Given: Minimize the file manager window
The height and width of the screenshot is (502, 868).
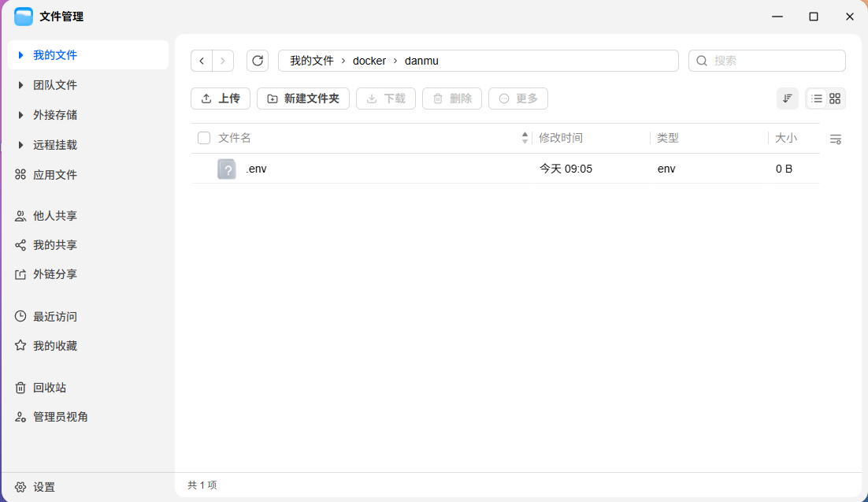Looking at the screenshot, I should coord(777,17).
